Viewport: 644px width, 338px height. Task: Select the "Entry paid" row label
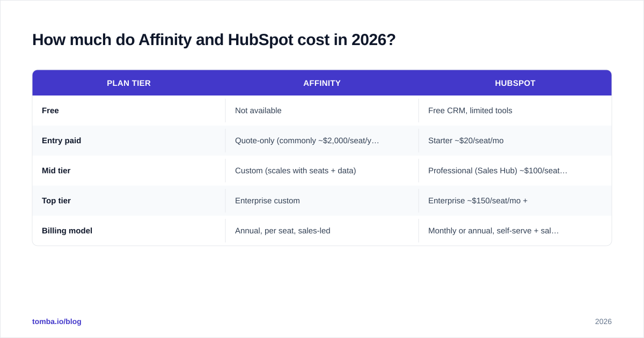point(62,141)
